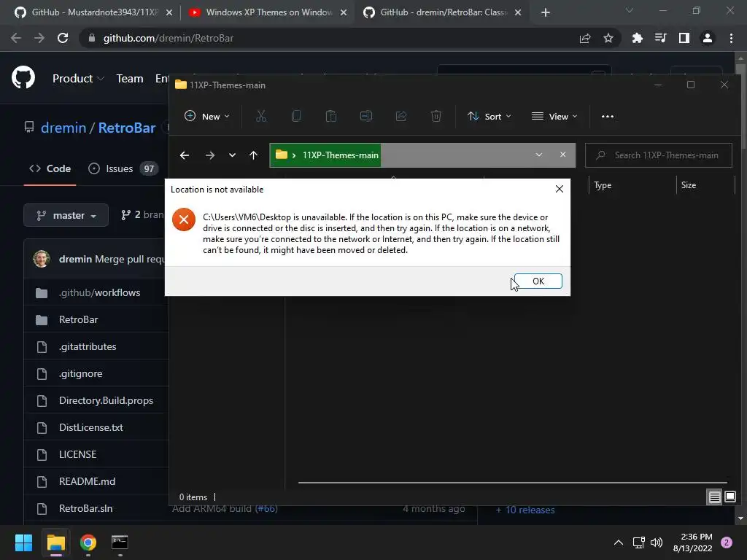Bookmark this page with star icon

[608, 38]
